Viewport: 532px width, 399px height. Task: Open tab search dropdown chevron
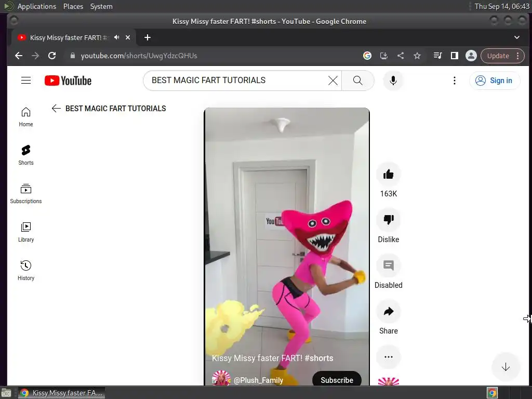(x=517, y=37)
